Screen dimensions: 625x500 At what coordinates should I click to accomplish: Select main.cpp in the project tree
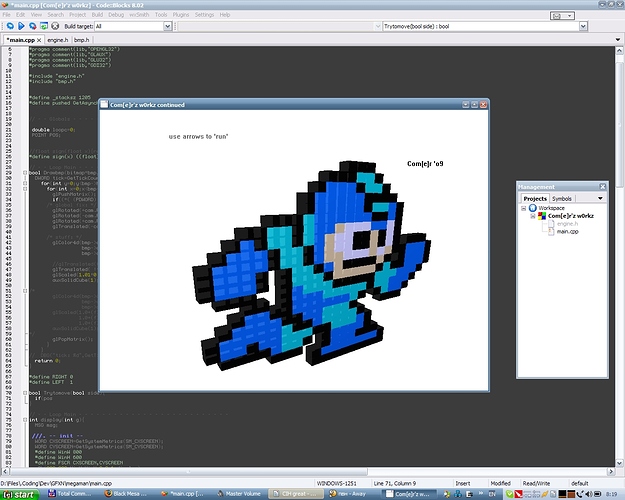tap(568, 232)
